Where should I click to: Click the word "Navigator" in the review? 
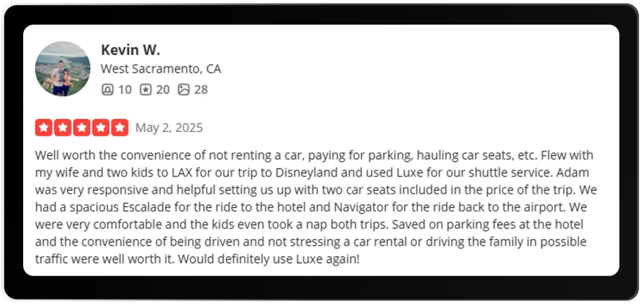click(364, 207)
